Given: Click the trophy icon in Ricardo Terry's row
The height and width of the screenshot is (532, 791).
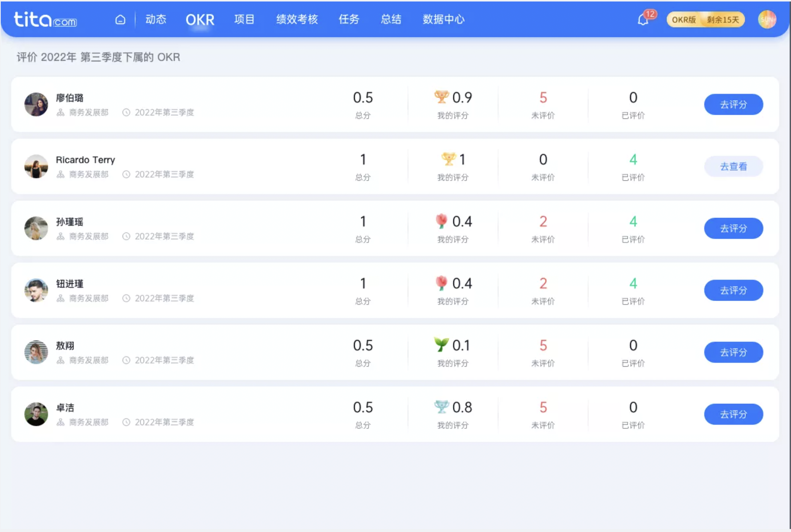Looking at the screenshot, I should tap(448, 159).
